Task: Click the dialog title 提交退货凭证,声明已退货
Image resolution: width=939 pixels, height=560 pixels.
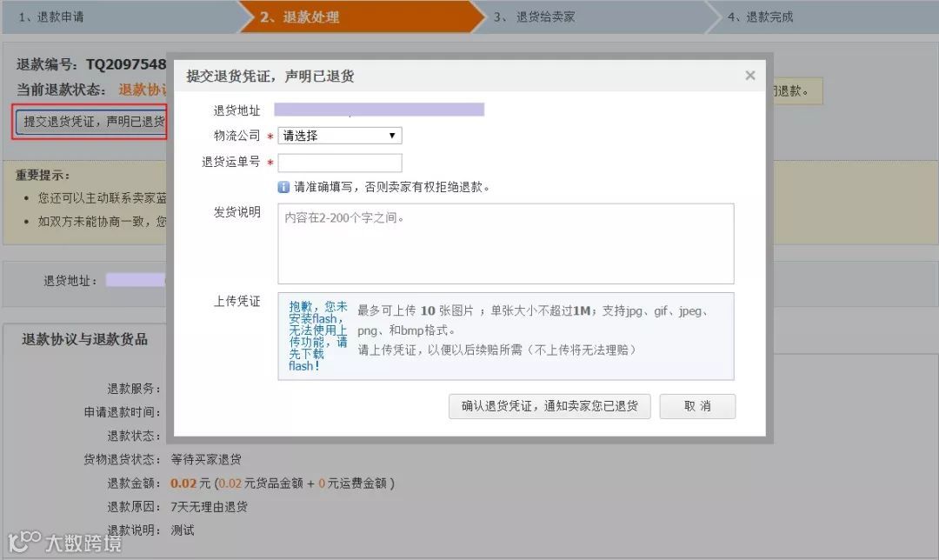Action: tap(270, 76)
